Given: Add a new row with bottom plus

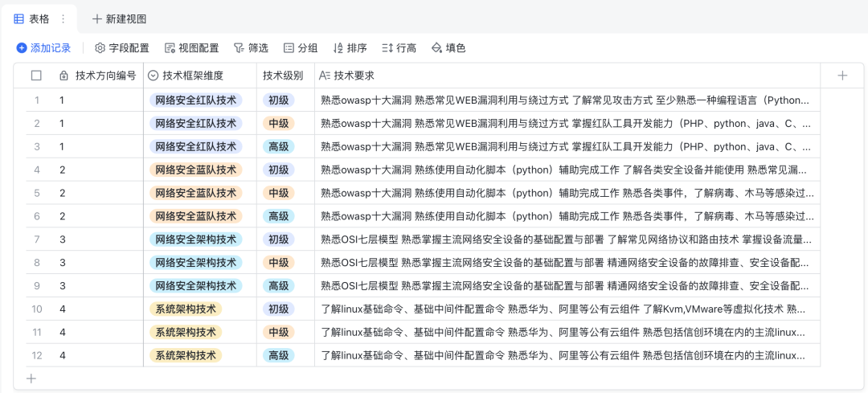Looking at the screenshot, I should click(31, 379).
